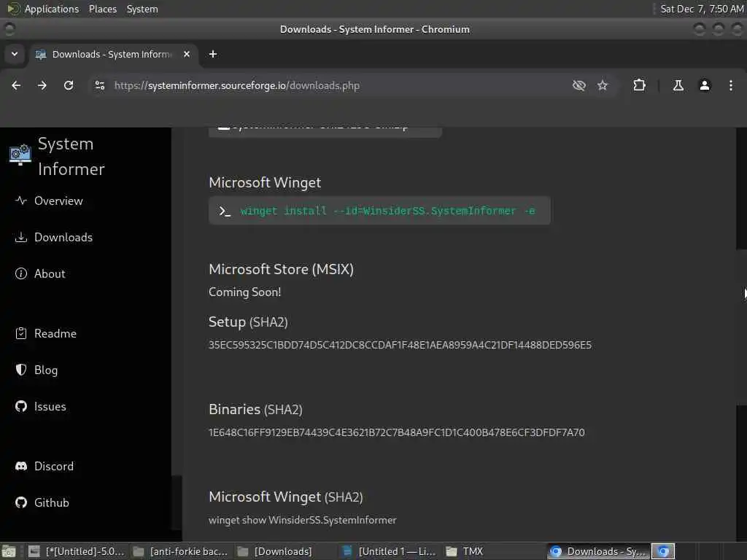
Task: Click the System Informer logo icon
Action: (x=20, y=155)
